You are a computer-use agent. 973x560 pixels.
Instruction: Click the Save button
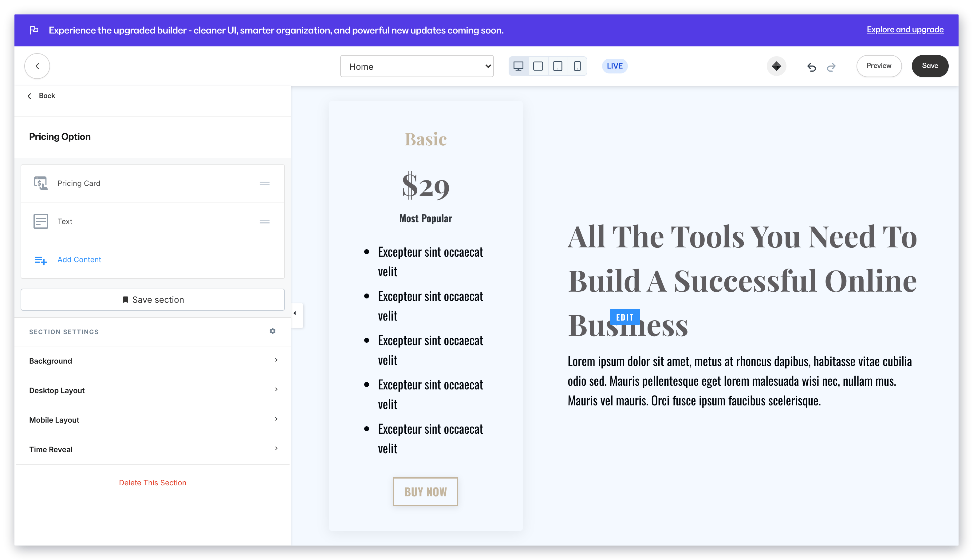(930, 66)
